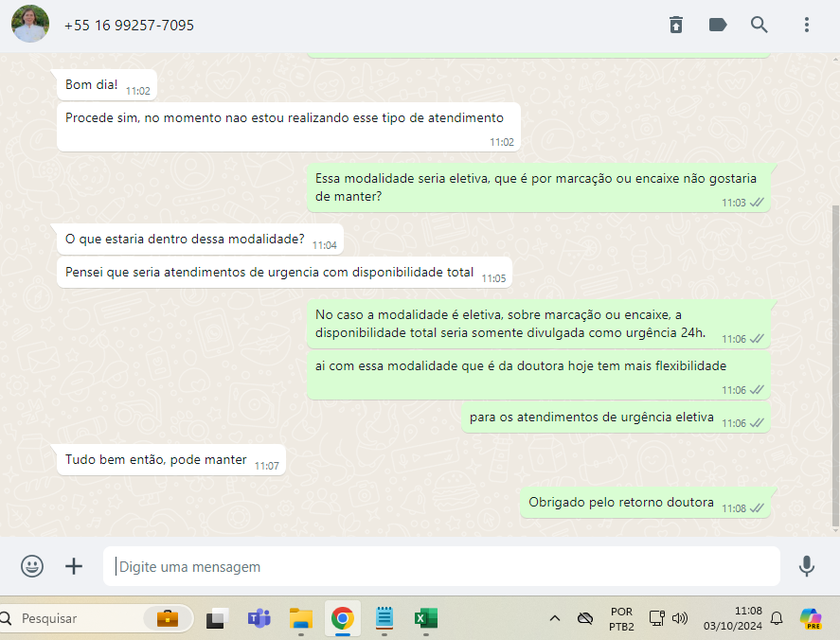
Task: Open the three-dot chat options menu
Action: point(806,25)
